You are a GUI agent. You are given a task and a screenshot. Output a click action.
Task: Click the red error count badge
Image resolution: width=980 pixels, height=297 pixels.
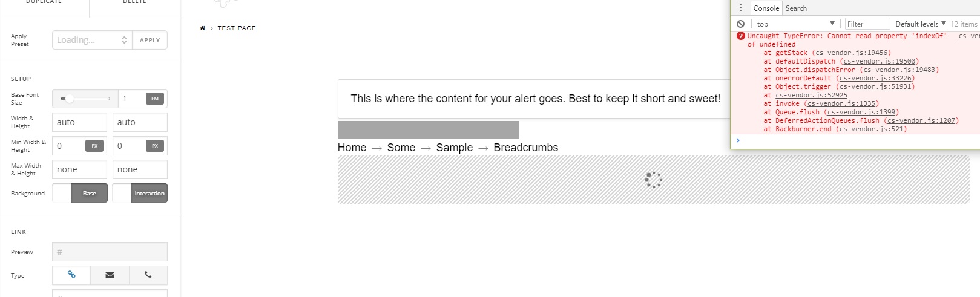tap(741, 36)
